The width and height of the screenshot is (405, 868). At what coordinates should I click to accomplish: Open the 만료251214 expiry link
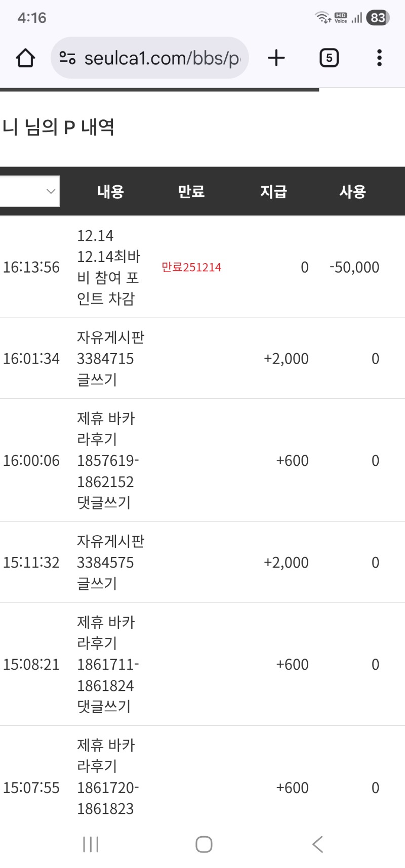click(x=191, y=267)
